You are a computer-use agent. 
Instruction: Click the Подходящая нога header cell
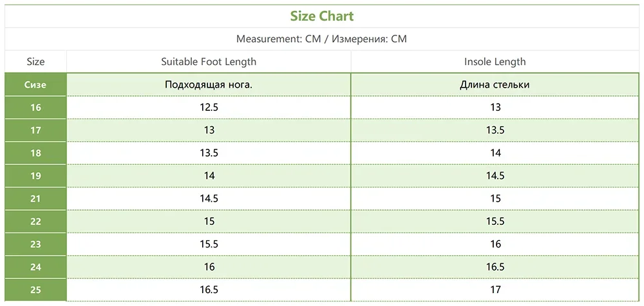(x=209, y=84)
